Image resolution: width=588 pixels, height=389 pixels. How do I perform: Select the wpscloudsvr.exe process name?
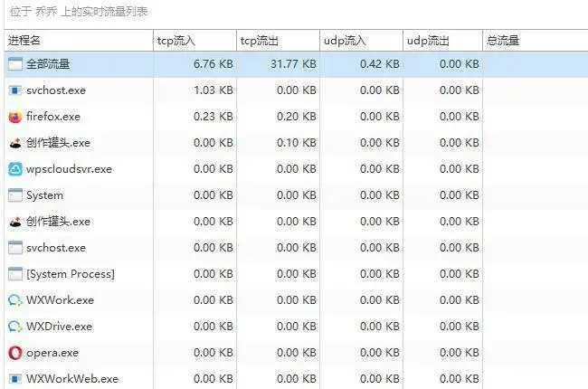tap(69, 169)
